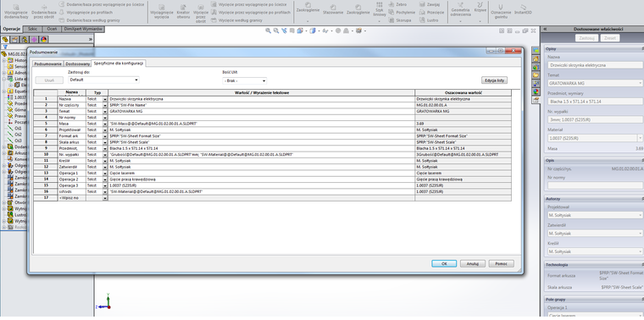Click the tree filter funnel icon
The height and width of the screenshot is (320, 644).
[x=5, y=47]
